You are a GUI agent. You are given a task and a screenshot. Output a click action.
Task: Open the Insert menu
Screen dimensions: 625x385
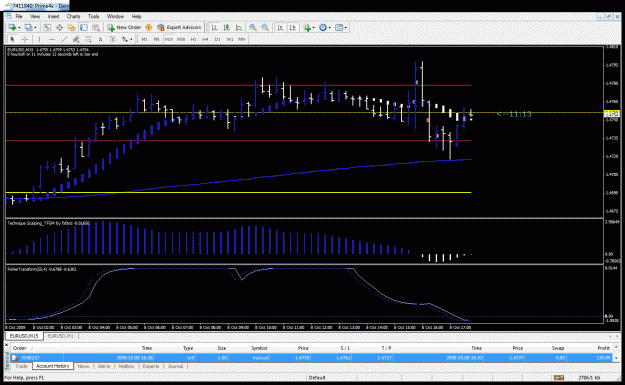pyautogui.click(x=53, y=16)
